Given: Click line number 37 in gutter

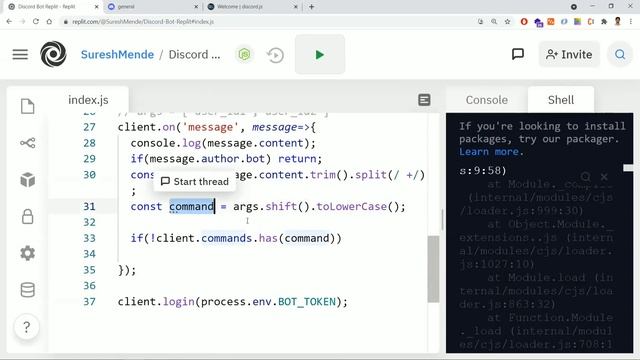Looking at the screenshot, I should point(89,302).
